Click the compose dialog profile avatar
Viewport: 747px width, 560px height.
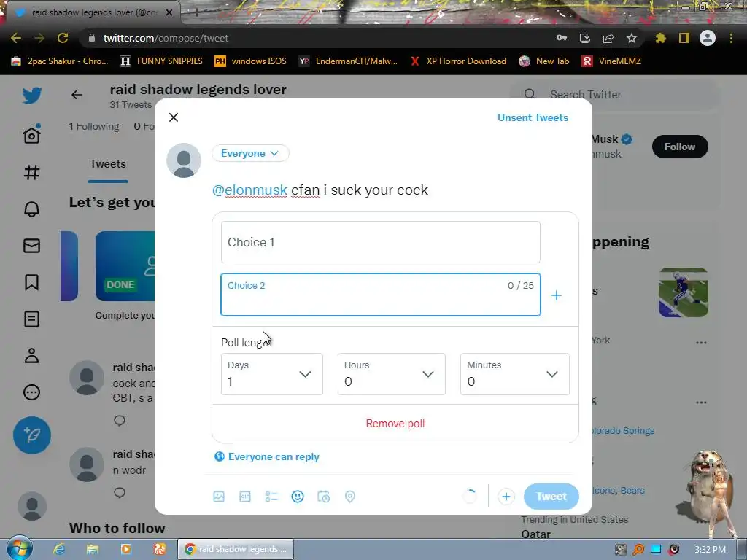pos(184,160)
